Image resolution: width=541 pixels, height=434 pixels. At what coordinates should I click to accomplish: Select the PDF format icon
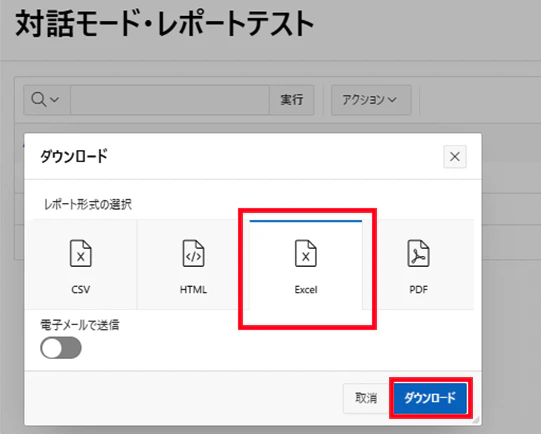pyautogui.click(x=419, y=253)
